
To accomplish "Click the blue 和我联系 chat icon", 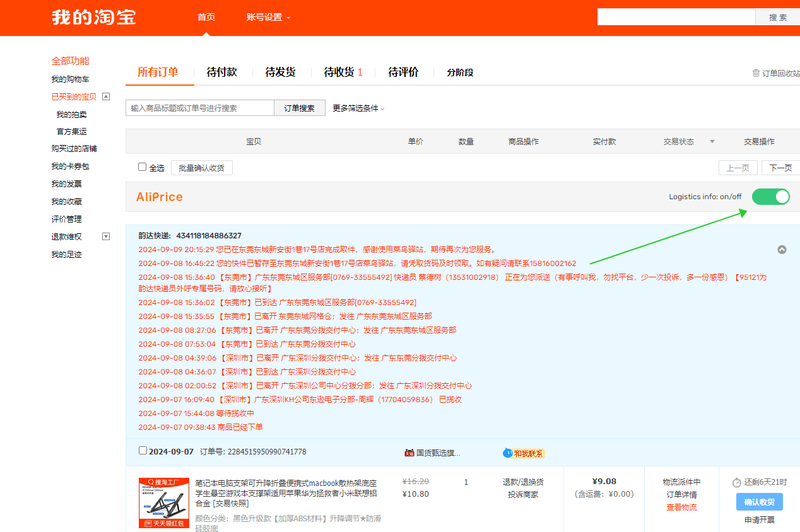I will (x=508, y=453).
